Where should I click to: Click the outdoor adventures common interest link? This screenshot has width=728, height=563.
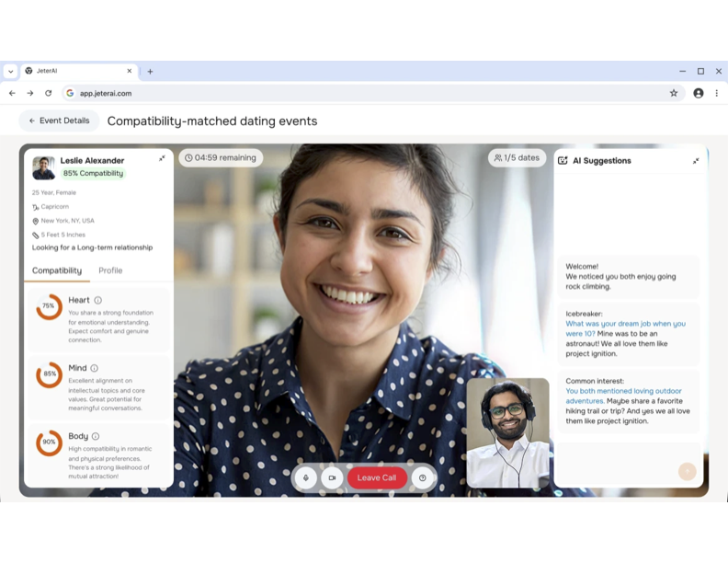(623, 396)
